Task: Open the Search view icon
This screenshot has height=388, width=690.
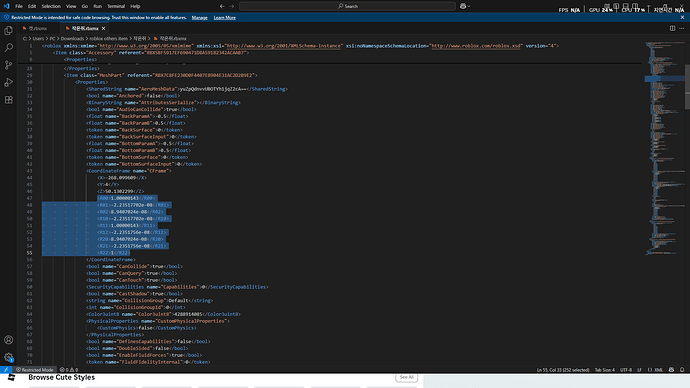Action: pos(8,48)
